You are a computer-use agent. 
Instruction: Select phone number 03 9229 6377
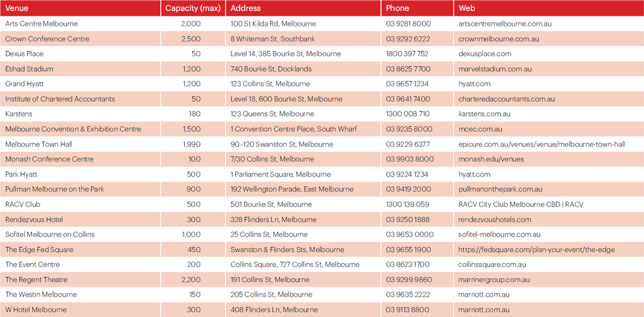pos(408,144)
